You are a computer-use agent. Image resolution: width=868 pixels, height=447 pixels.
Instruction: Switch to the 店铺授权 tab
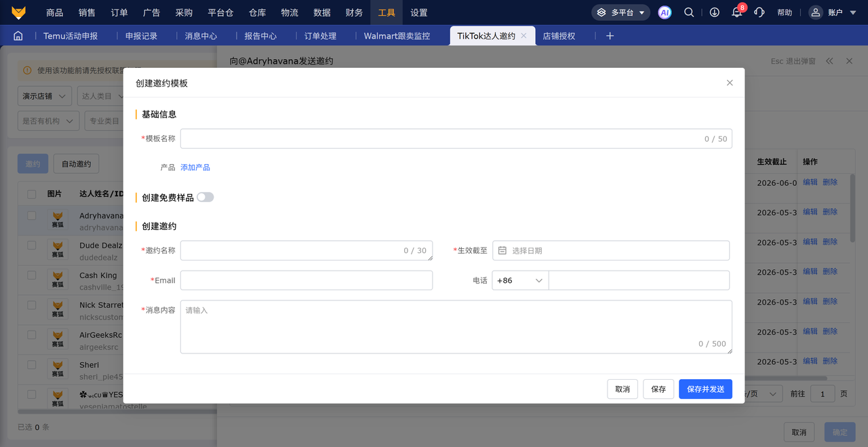coord(559,36)
